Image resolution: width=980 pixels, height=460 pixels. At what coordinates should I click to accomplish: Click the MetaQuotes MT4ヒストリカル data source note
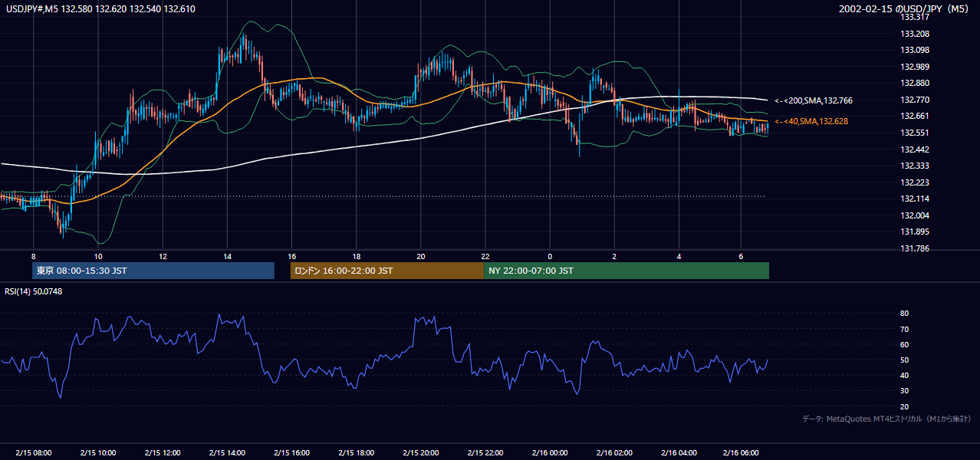point(886,419)
